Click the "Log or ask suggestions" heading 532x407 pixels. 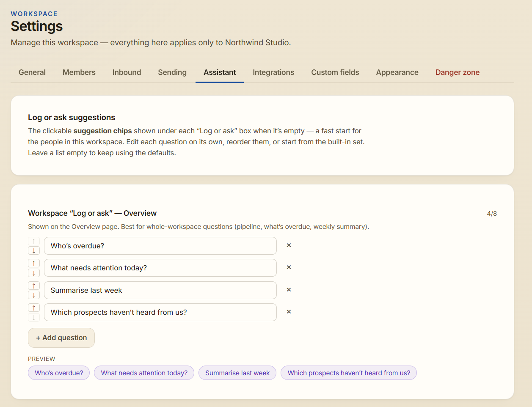72,118
